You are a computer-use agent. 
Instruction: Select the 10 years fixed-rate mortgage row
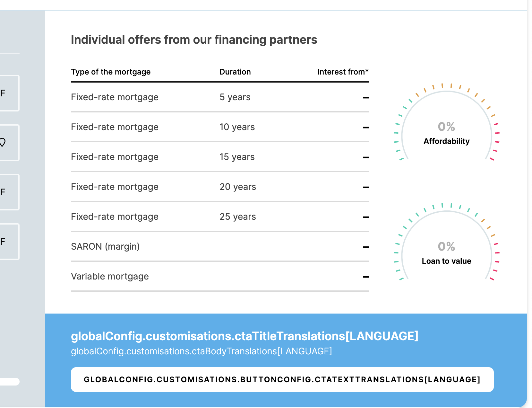[220, 127]
